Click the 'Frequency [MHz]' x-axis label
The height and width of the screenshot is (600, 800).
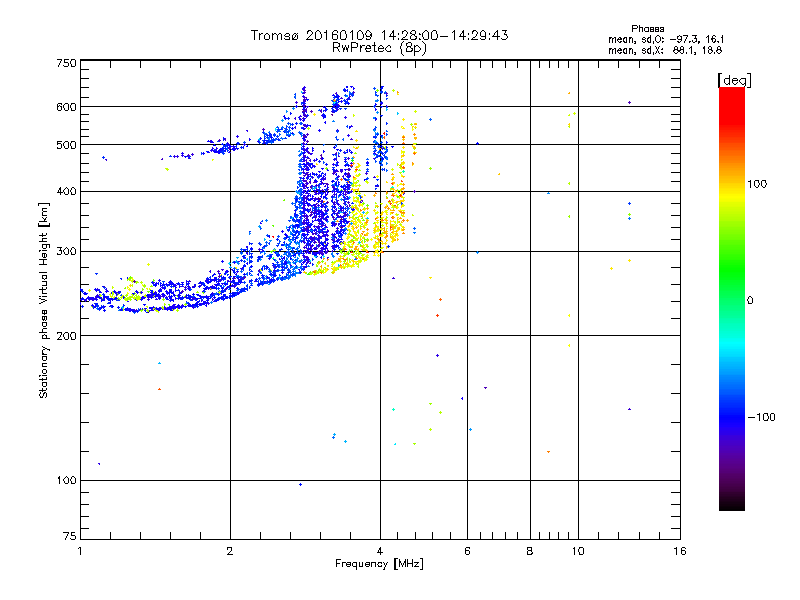tap(379, 564)
